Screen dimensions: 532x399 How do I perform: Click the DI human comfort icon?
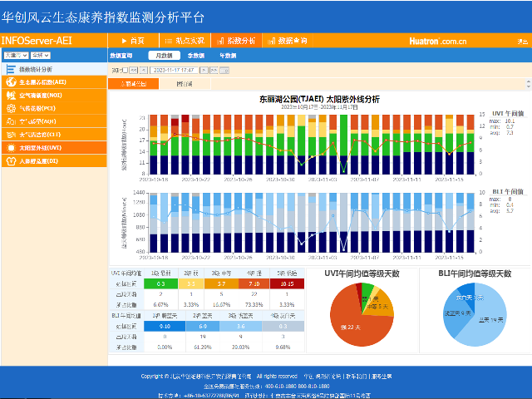[11, 160]
